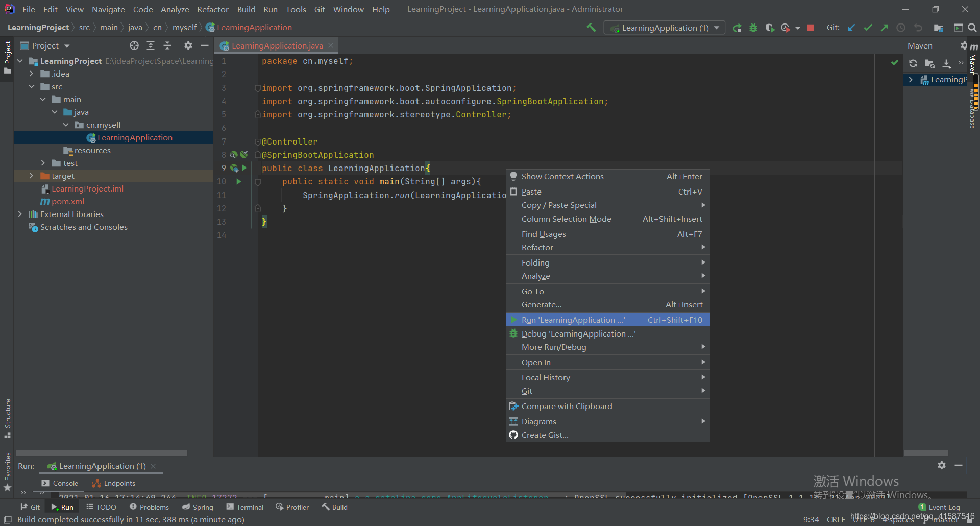Stop the application with the red square icon
980x526 pixels.
tap(810, 28)
